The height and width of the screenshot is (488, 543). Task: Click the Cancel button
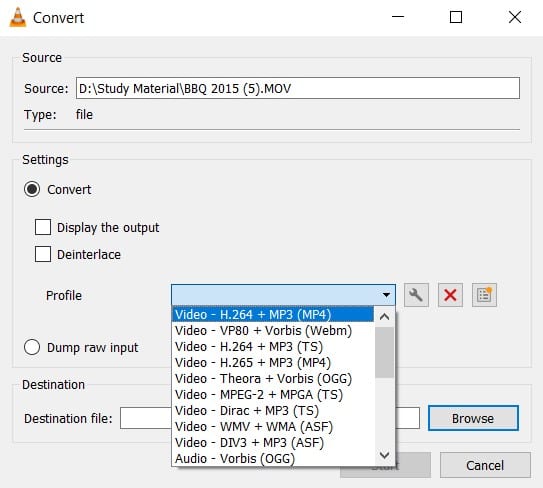[x=485, y=465]
